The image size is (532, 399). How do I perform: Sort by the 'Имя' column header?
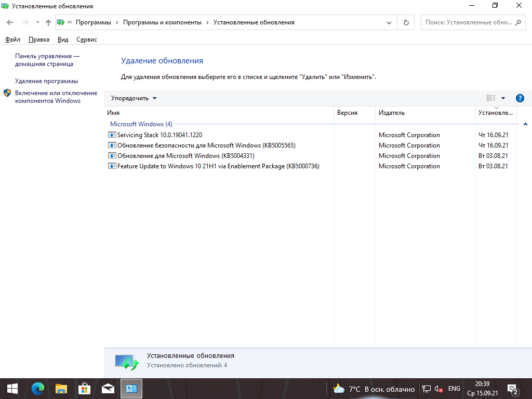(219, 113)
